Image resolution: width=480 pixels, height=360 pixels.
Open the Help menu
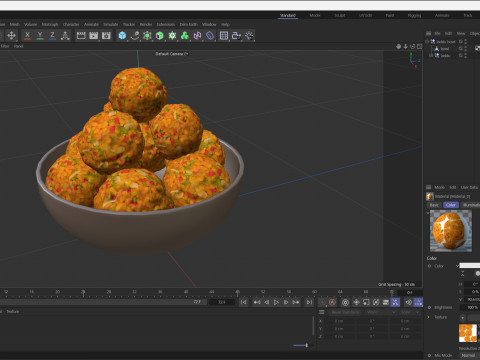[x=225, y=24]
